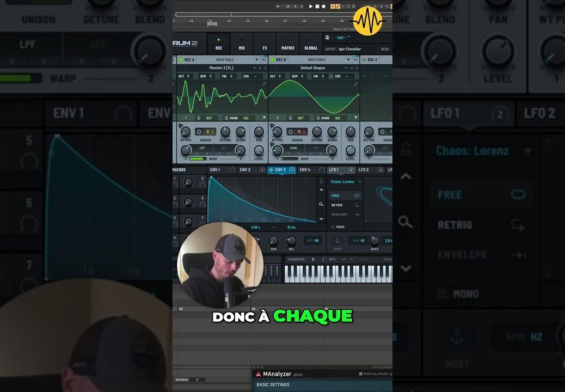Open the OSC A wavetable pencil editor
The height and width of the screenshot is (392, 565).
(264, 84)
